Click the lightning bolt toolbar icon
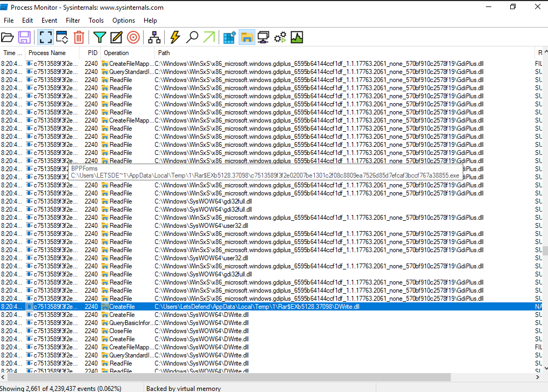The width and height of the screenshot is (548, 392). (175, 37)
